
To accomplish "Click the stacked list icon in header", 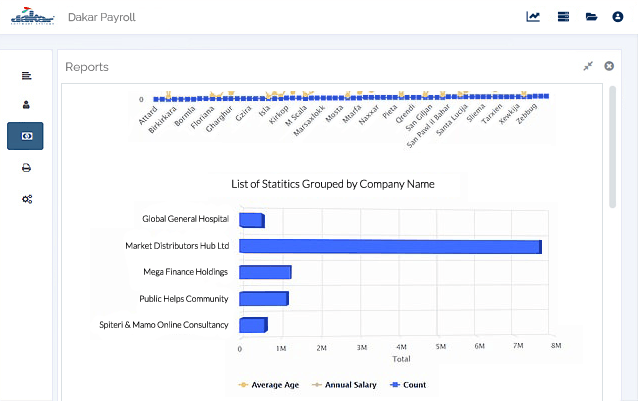I will [x=564, y=17].
